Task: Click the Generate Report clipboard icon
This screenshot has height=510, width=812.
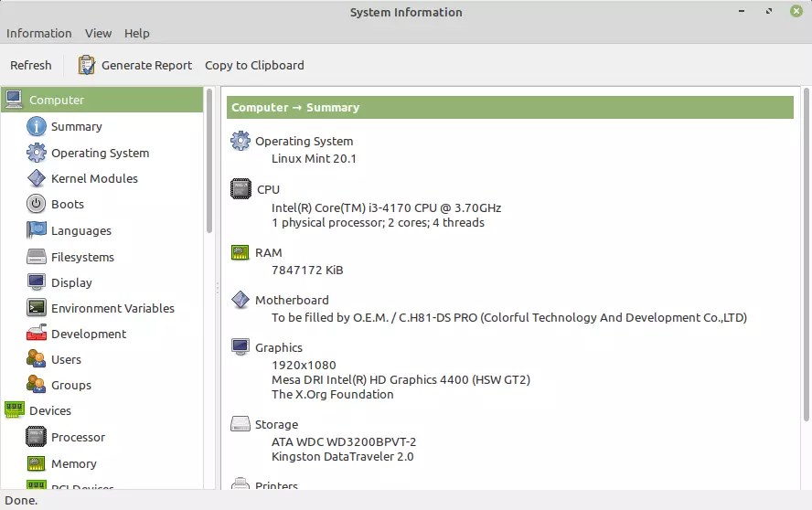Action: (87, 65)
